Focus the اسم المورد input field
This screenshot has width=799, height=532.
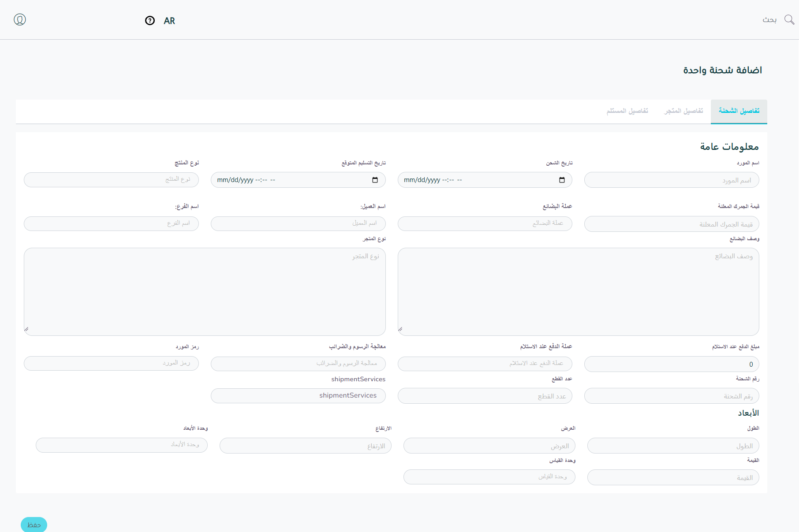[671, 180]
